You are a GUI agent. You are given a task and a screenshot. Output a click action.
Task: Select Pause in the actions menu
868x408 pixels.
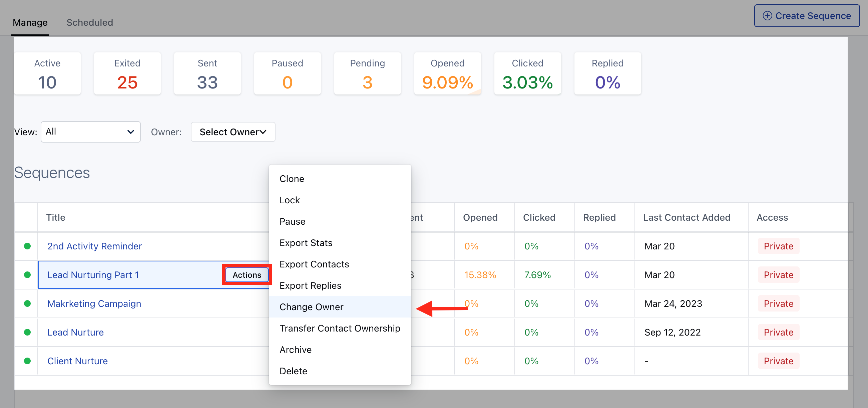coord(340,222)
